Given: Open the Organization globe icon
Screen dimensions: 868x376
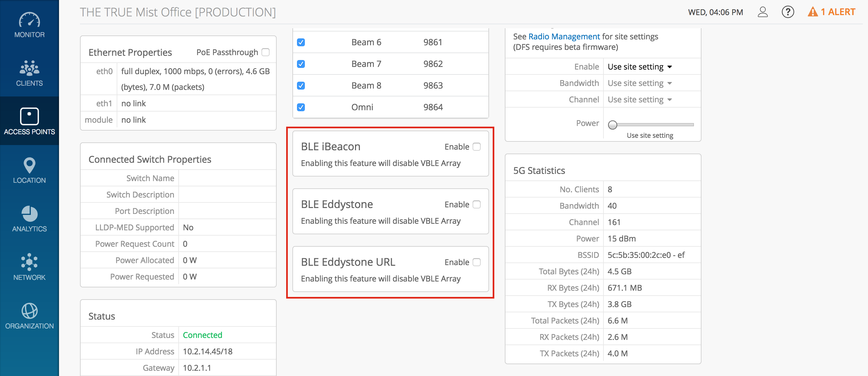Looking at the screenshot, I should pyautogui.click(x=29, y=311).
